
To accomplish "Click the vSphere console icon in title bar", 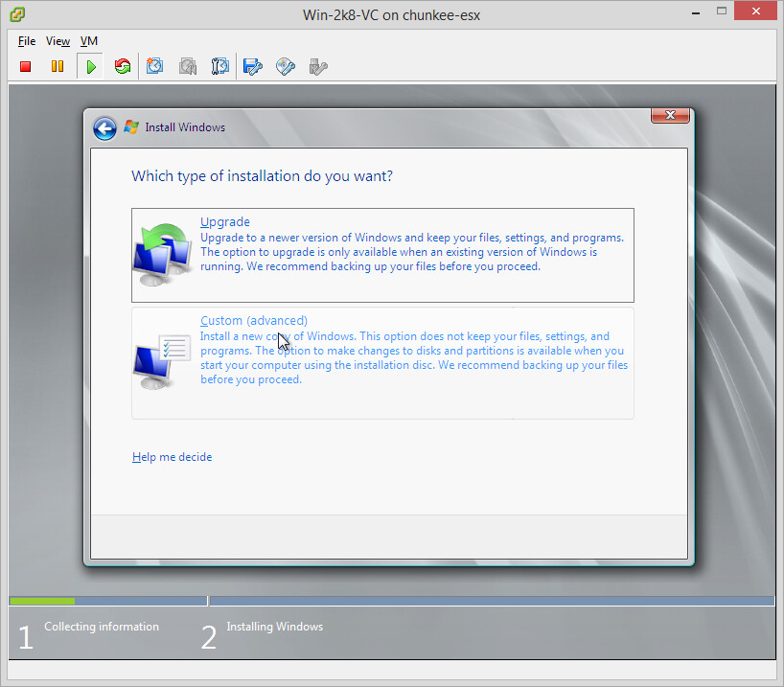I will coord(14,14).
